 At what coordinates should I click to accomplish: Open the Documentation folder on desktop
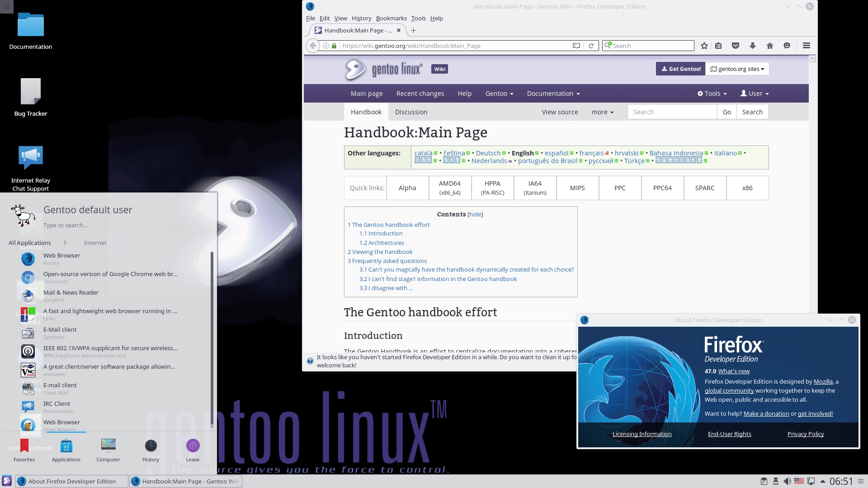pos(31,31)
